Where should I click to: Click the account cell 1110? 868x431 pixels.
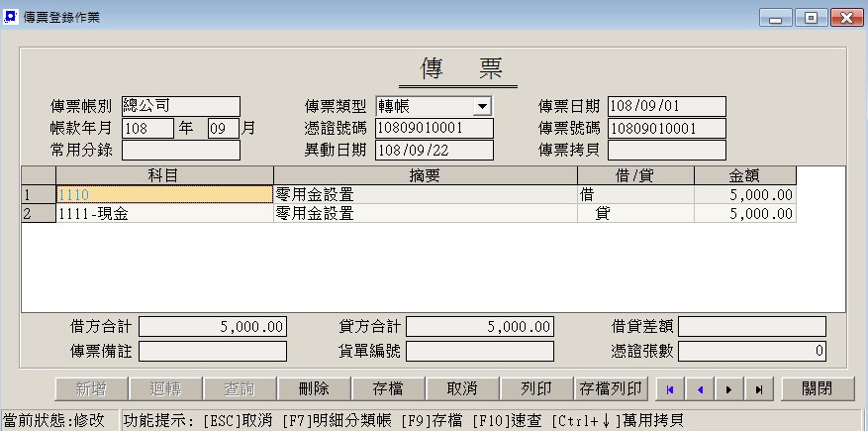[x=164, y=194]
